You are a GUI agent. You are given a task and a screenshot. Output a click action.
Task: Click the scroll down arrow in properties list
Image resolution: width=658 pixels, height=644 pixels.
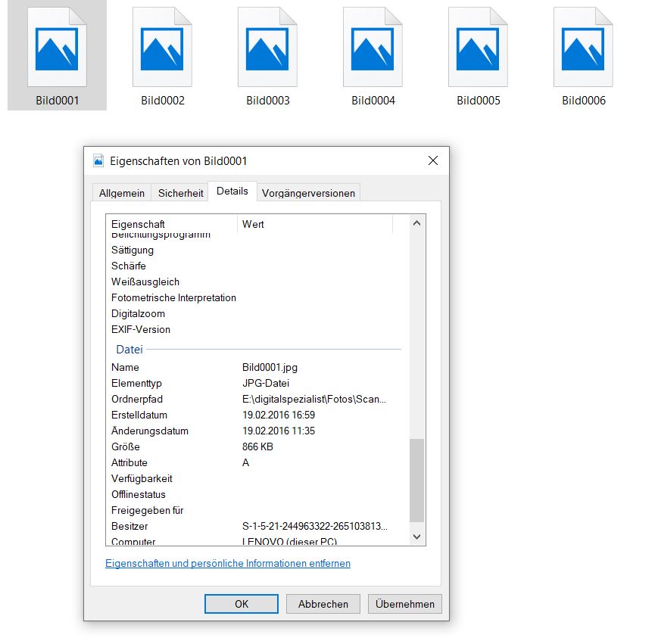click(416, 537)
